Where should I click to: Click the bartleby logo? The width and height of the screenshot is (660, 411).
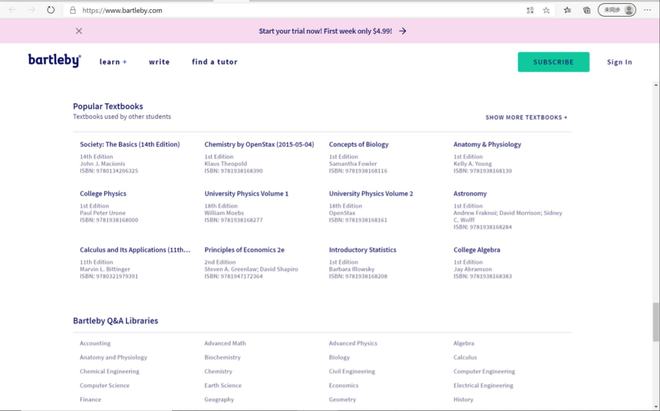54,61
